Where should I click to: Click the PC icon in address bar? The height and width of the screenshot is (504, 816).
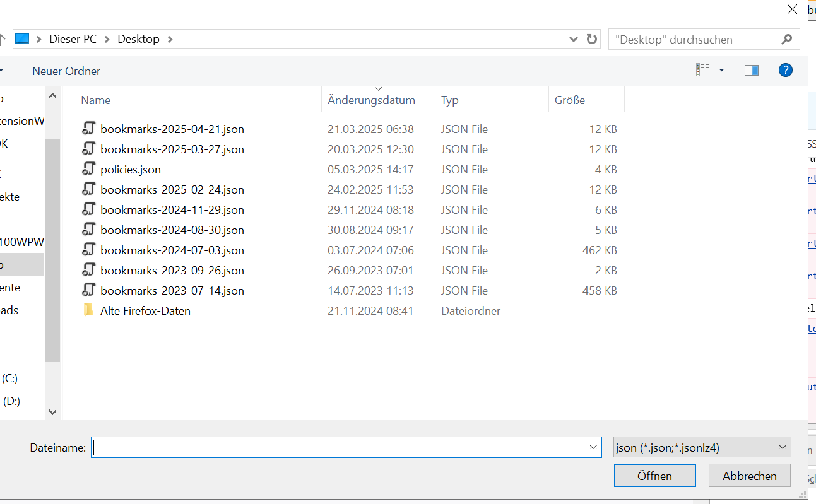[22, 39]
